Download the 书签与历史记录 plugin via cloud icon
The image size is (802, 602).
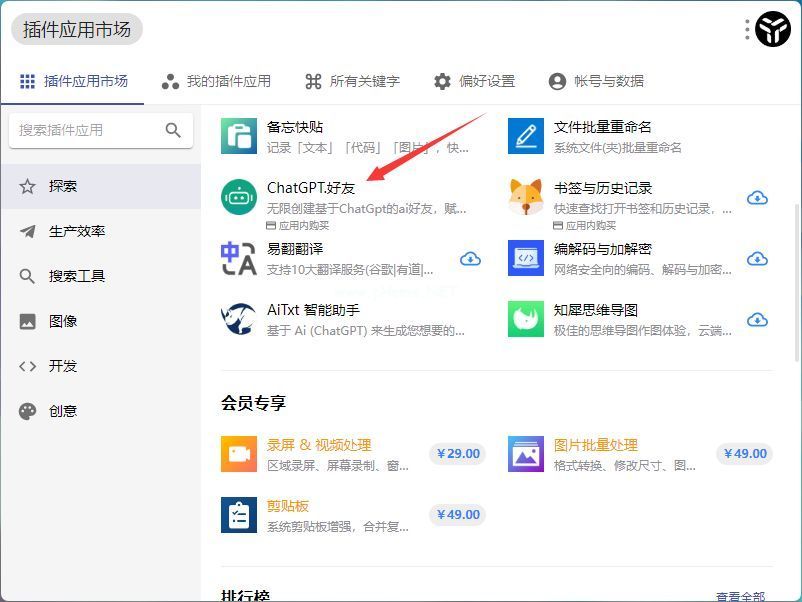point(757,198)
